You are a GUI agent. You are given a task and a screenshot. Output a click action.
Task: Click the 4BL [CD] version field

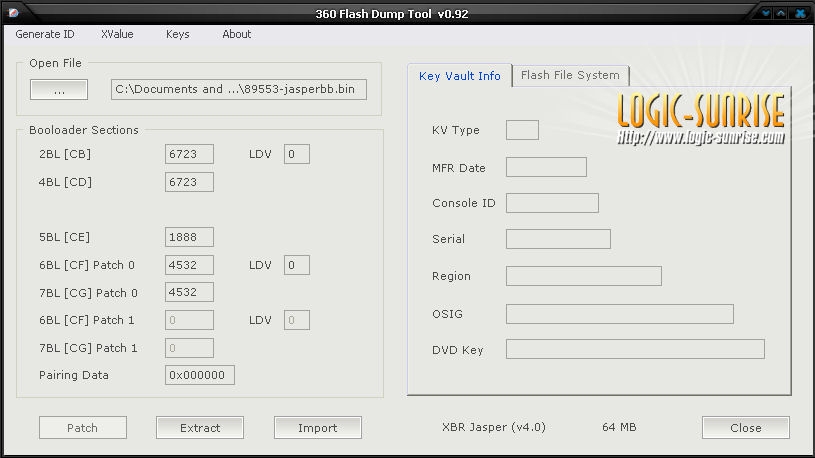[x=189, y=182]
